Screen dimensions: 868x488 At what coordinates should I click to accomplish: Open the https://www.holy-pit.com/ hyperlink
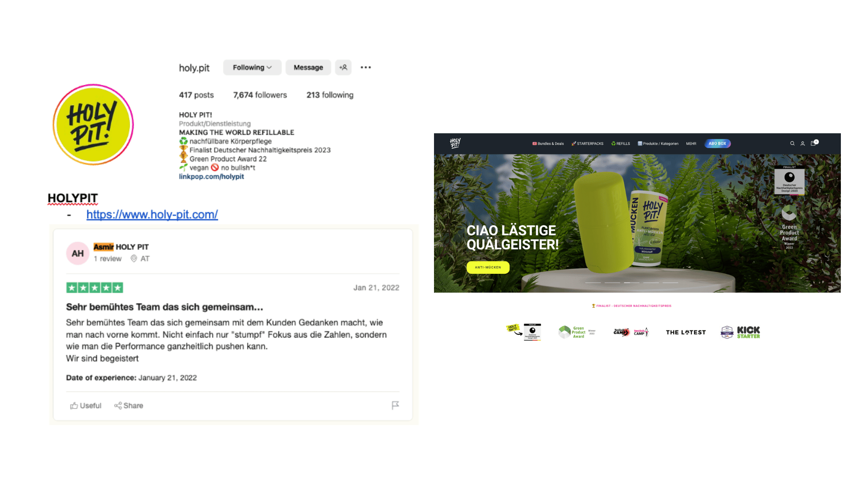[x=152, y=214]
